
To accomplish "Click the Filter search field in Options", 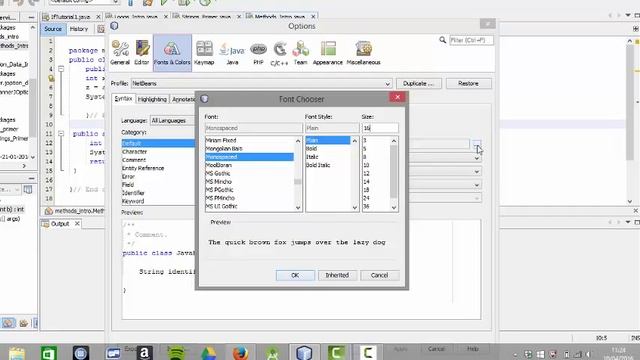I will (x=471, y=40).
